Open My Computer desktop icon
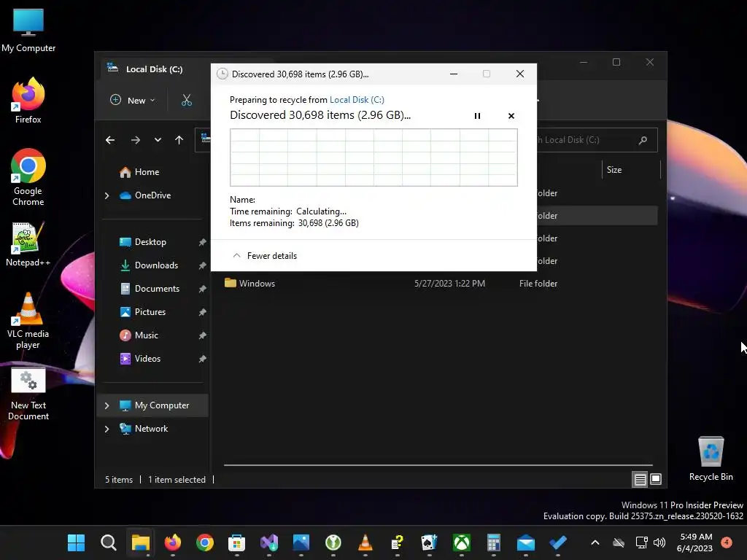This screenshot has width=747, height=560. tap(28, 29)
